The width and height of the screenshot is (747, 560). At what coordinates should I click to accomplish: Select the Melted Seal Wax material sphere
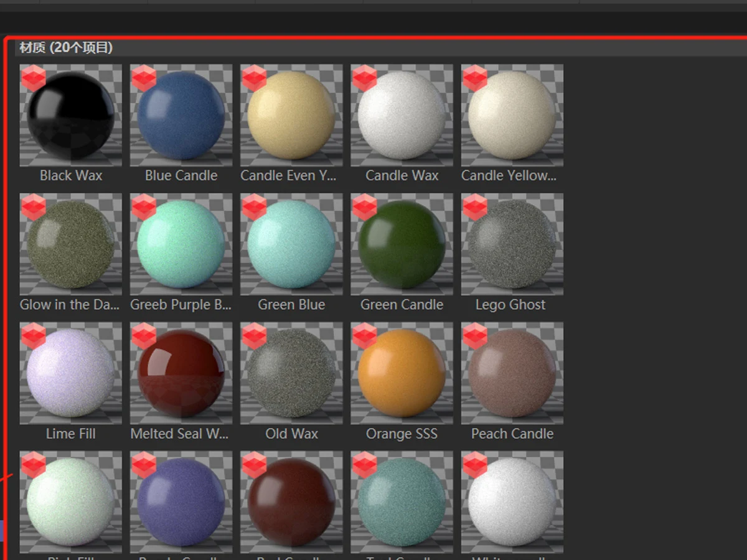tap(181, 373)
